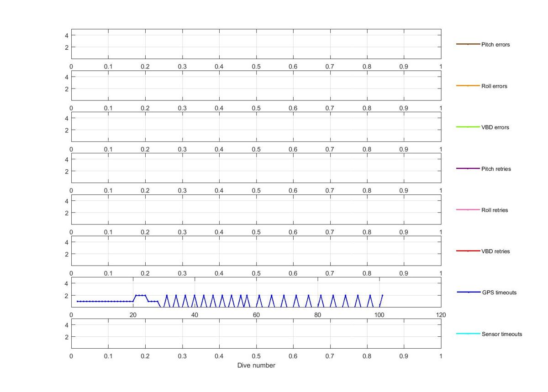Click the 60 tick on GPS timeouts axis

point(256,315)
